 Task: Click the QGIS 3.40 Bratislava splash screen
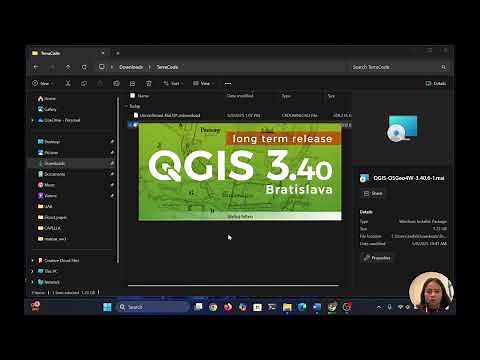240,172
